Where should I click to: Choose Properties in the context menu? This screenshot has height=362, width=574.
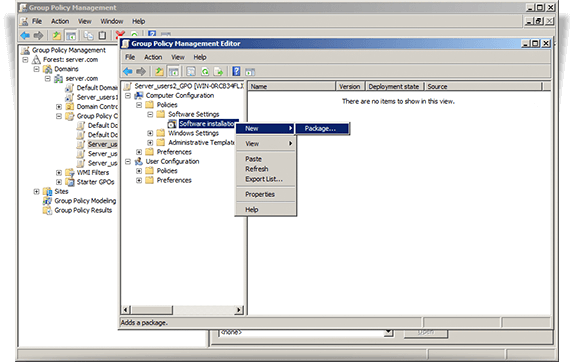pyautogui.click(x=265, y=195)
